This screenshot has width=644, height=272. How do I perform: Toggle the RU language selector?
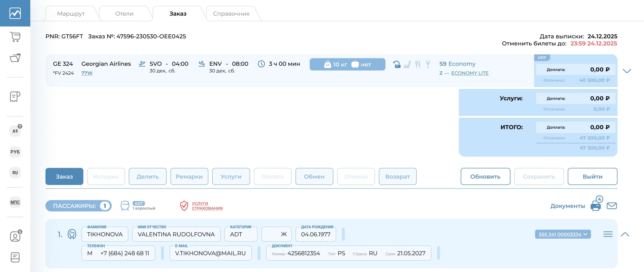click(15, 173)
